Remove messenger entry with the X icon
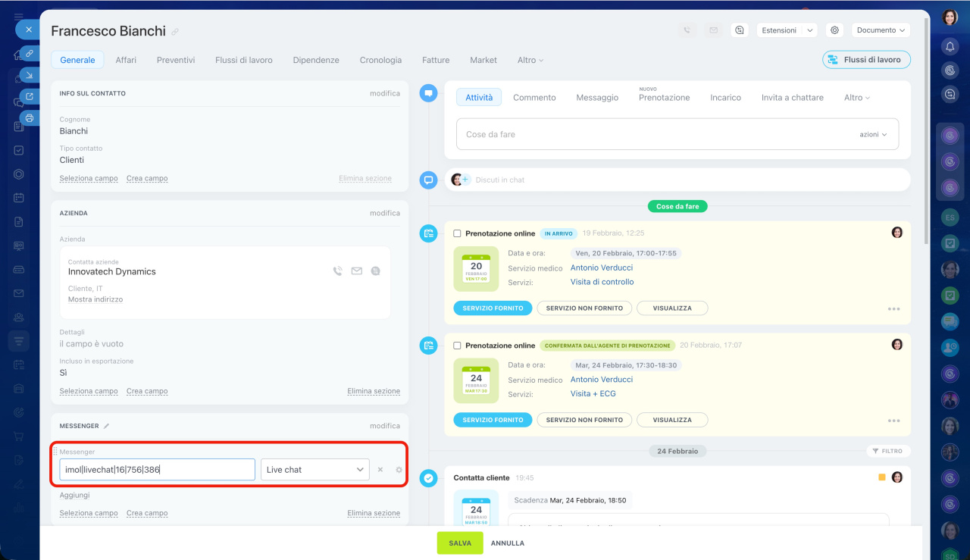The width and height of the screenshot is (970, 560). pos(380,470)
